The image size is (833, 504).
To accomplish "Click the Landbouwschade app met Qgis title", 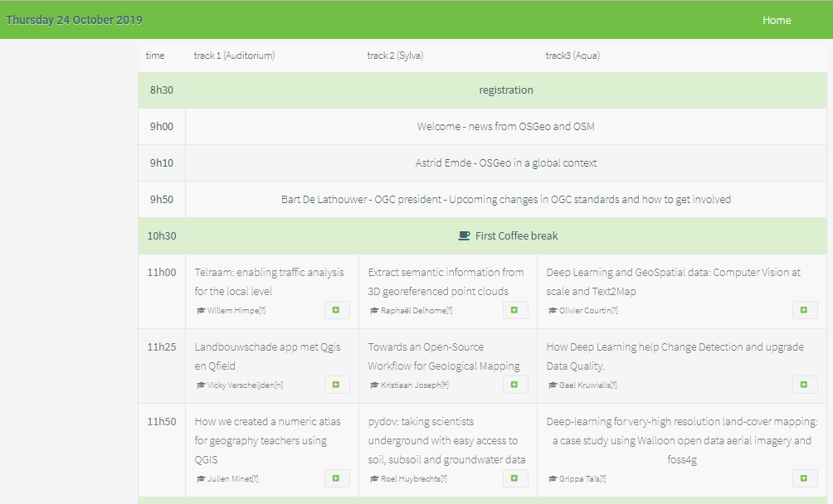I will click(267, 356).
